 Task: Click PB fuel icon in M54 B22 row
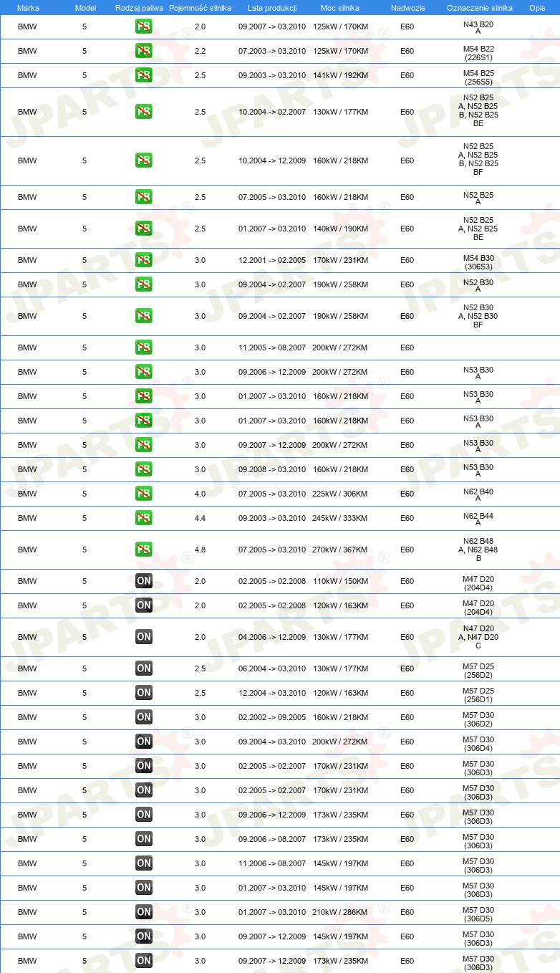click(144, 52)
